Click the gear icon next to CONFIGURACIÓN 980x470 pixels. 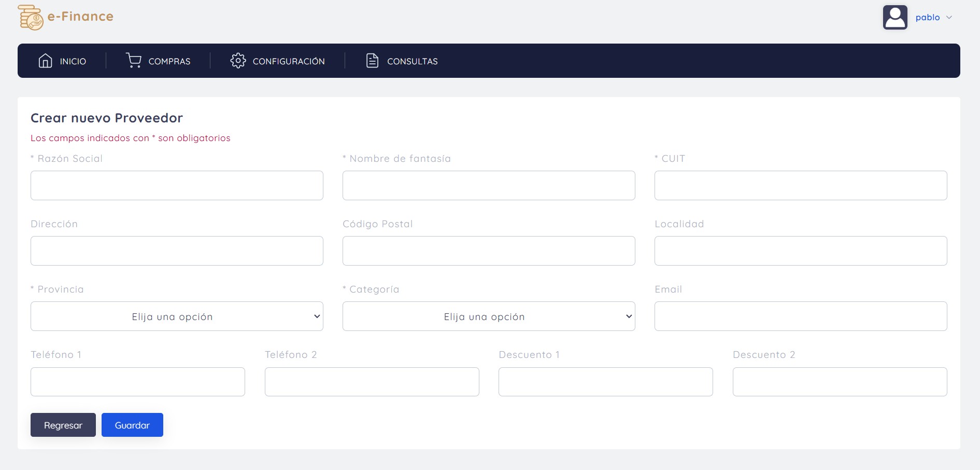(x=238, y=61)
